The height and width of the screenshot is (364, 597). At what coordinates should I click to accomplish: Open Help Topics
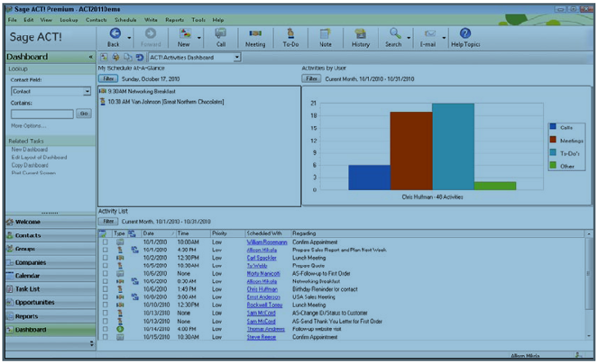pyautogui.click(x=465, y=38)
